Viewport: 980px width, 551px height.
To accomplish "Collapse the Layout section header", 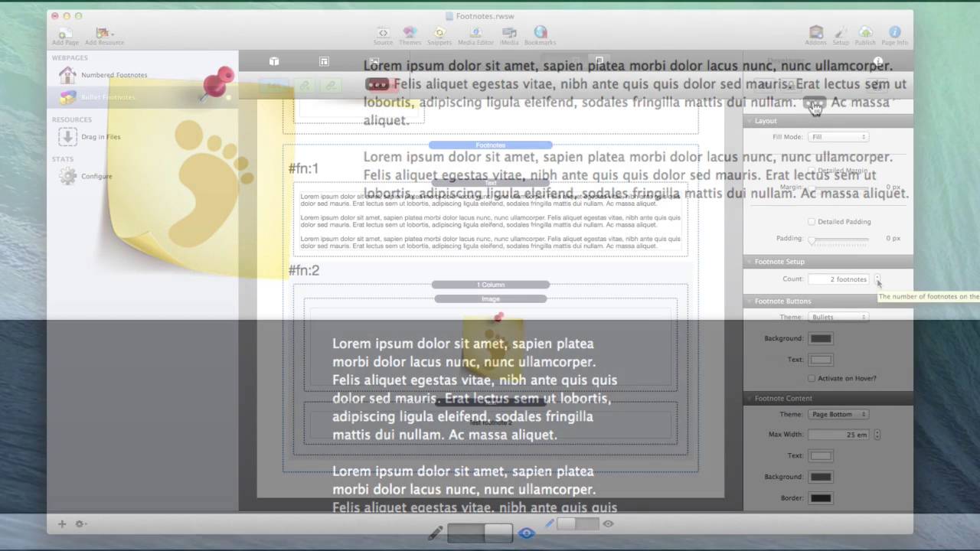I will point(828,121).
